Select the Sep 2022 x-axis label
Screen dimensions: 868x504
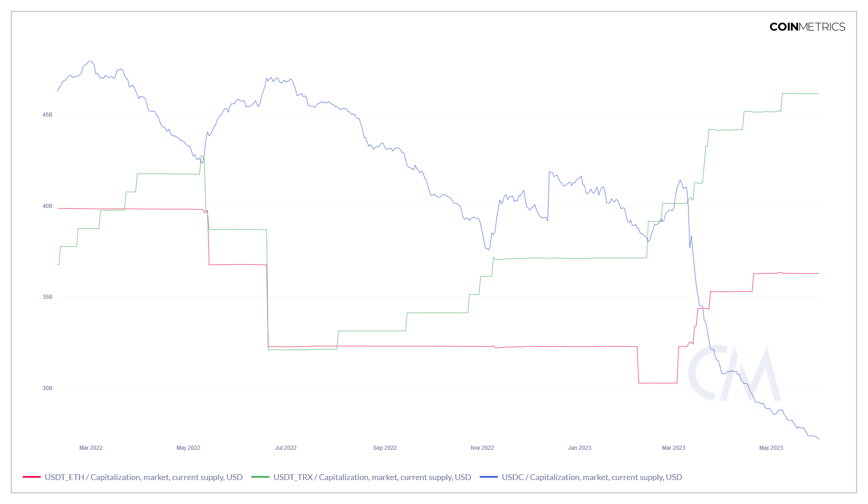click(x=385, y=448)
